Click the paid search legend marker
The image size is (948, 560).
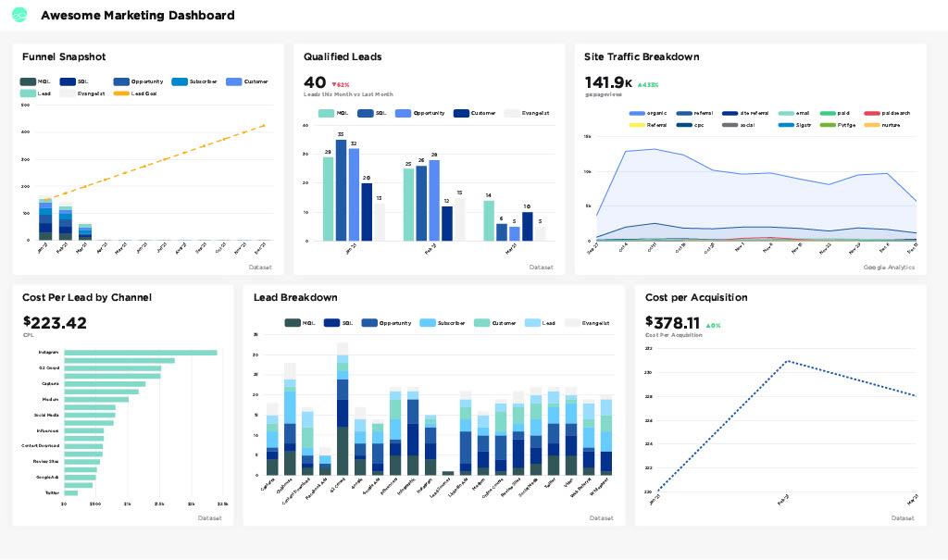tap(870, 113)
